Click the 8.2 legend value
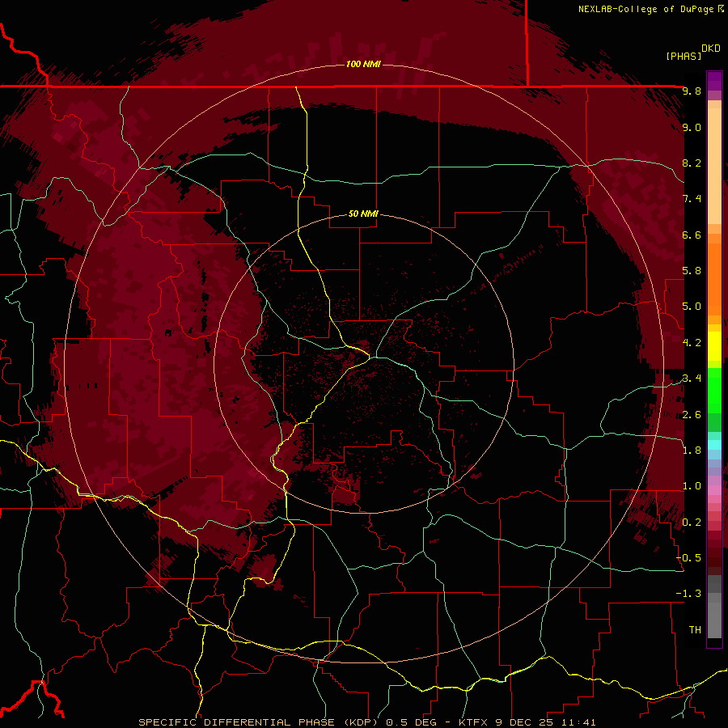Viewport: 728px width, 728px height. point(692,163)
